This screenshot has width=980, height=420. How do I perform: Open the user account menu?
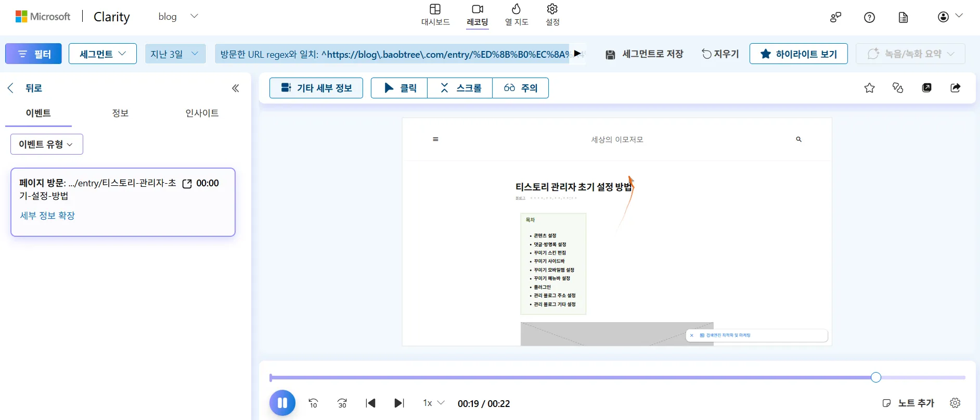(950, 17)
